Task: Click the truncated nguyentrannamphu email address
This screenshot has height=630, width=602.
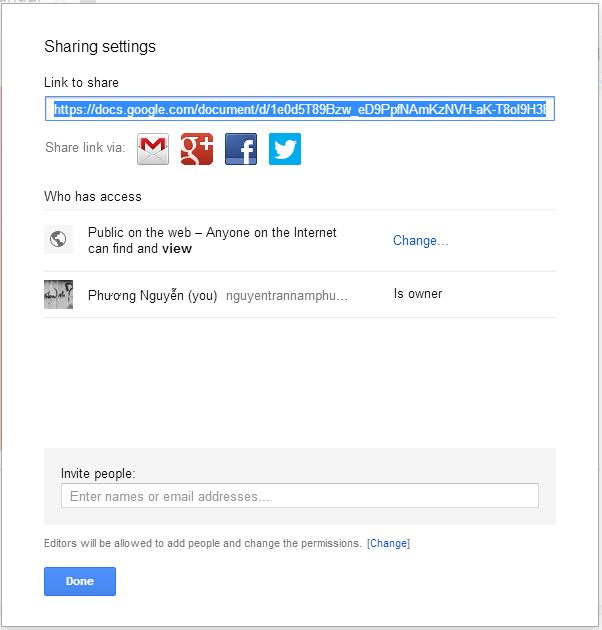Action: coord(287,296)
